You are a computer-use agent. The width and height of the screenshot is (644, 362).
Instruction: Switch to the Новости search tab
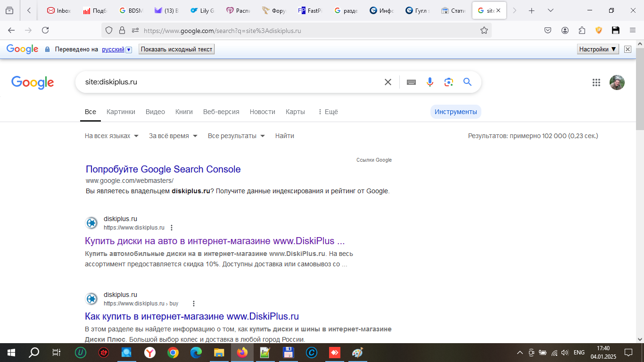coord(263,112)
